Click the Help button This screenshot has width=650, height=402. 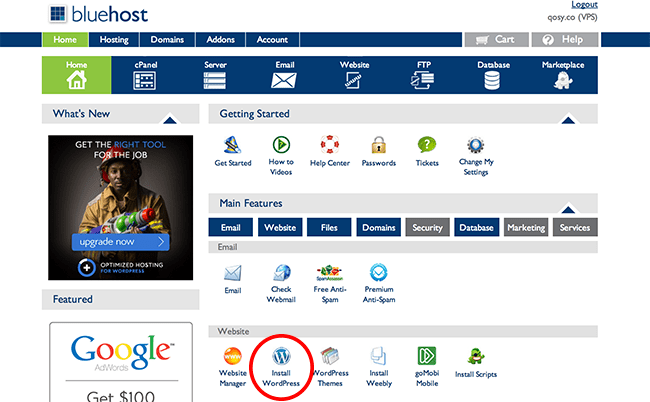click(565, 40)
